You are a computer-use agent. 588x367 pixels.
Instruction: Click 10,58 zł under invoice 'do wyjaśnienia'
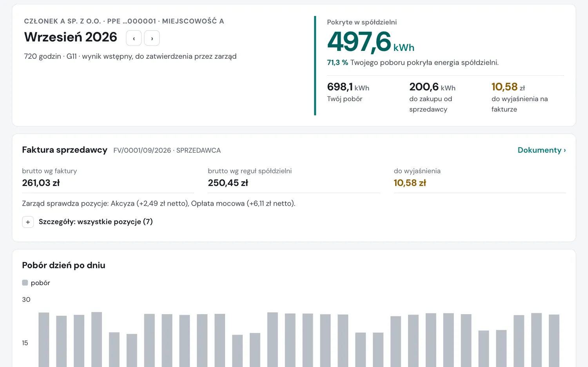[x=410, y=183]
